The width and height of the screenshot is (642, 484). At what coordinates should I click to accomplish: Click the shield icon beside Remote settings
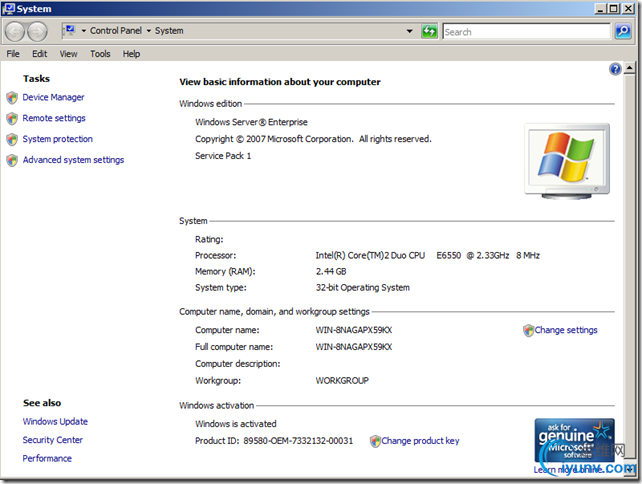point(12,118)
